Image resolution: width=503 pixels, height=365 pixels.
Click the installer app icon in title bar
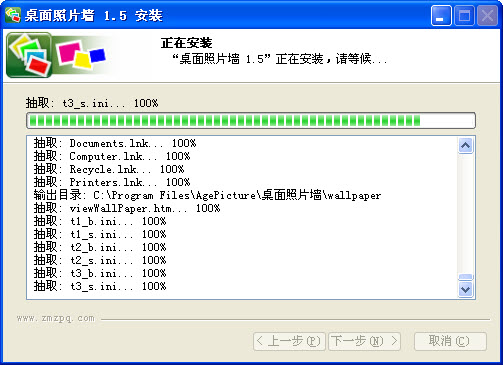[13, 15]
